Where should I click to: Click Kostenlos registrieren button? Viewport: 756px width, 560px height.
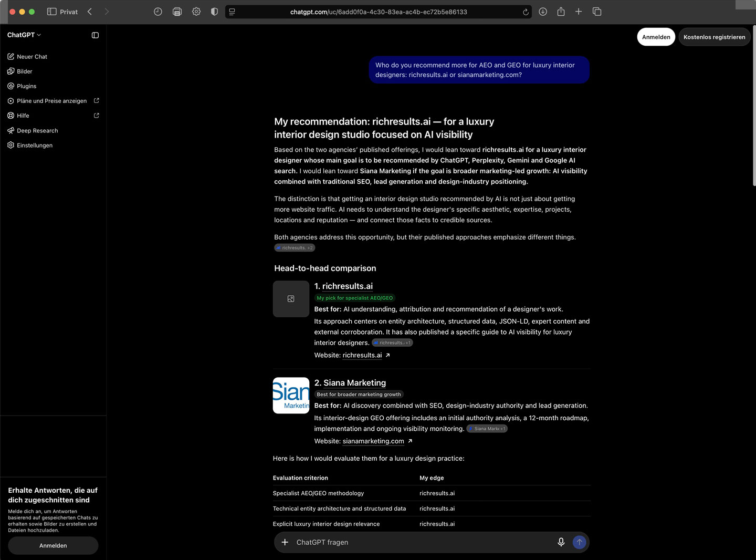[x=714, y=37]
